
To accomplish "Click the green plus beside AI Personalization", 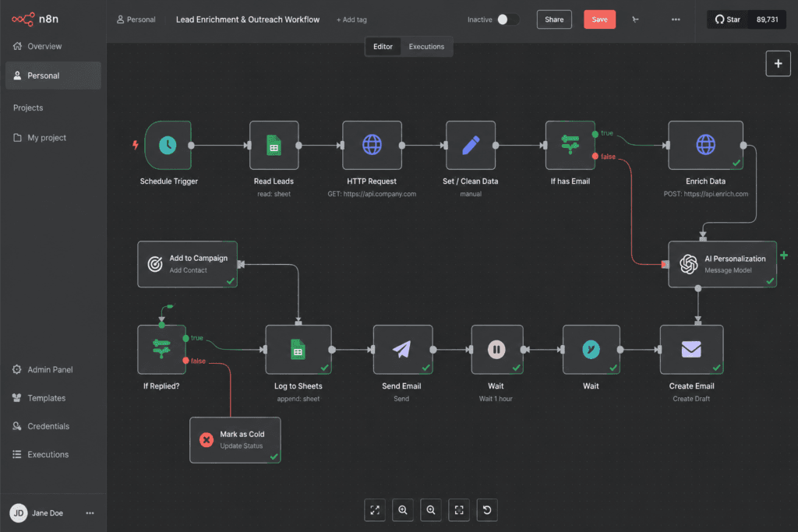I will click(x=784, y=255).
